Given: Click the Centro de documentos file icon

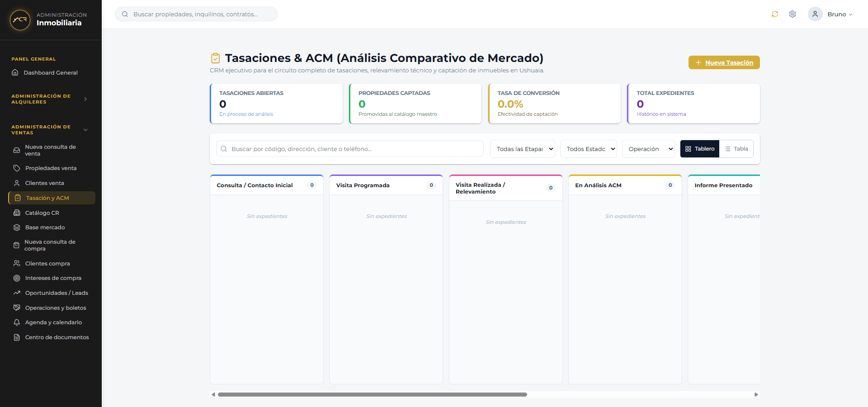Looking at the screenshot, I should (x=17, y=337).
